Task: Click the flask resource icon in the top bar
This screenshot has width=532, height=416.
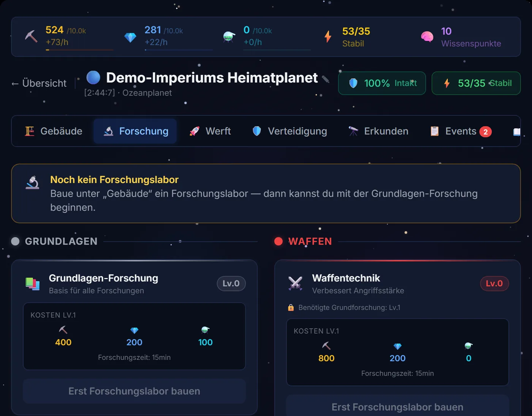Action: 229,37
